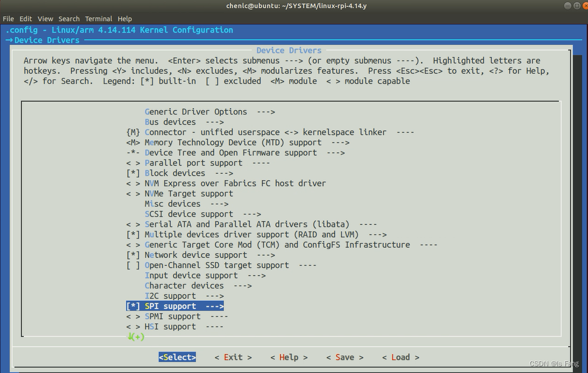Expand Device Tree and Open Firmware arrow
588x373 pixels.
(336, 153)
